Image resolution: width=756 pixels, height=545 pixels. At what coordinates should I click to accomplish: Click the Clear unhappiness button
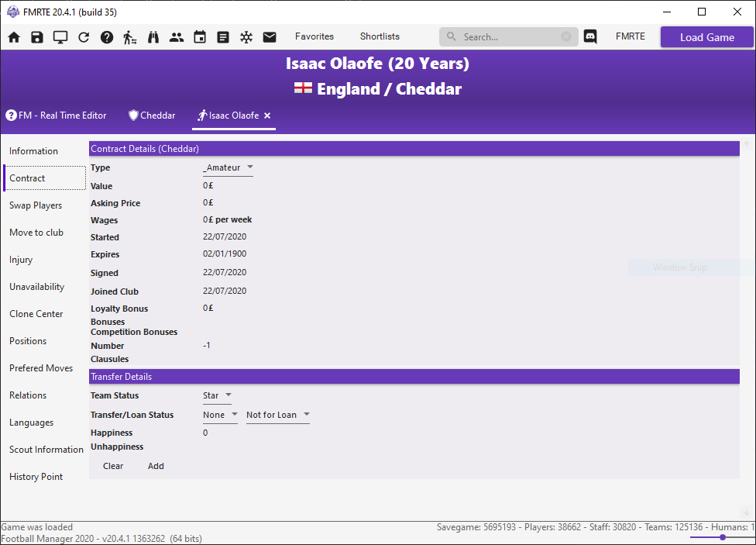pos(113,467)
